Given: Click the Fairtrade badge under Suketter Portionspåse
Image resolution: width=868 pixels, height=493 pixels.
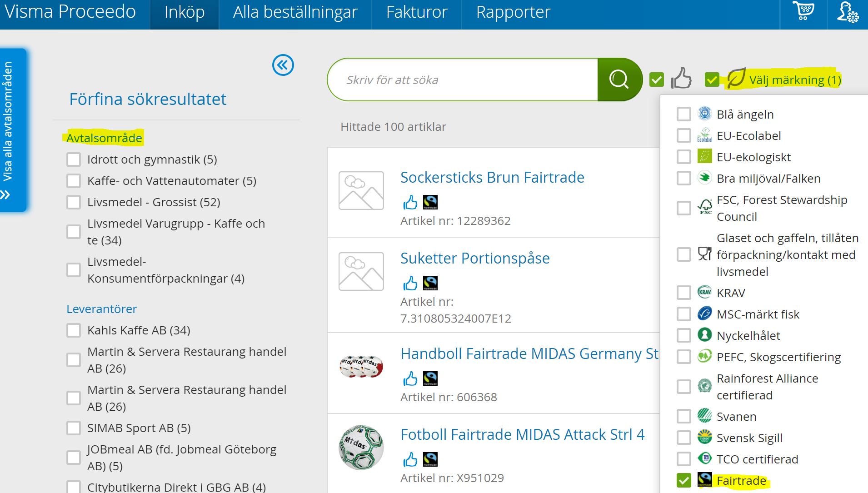Looking at the screenshot, I should coord(430,283).
